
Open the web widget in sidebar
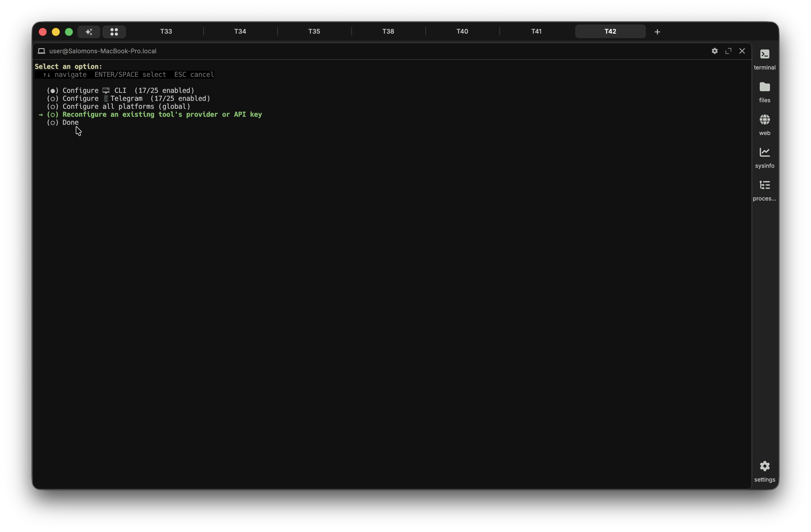[x=765, y=125]
